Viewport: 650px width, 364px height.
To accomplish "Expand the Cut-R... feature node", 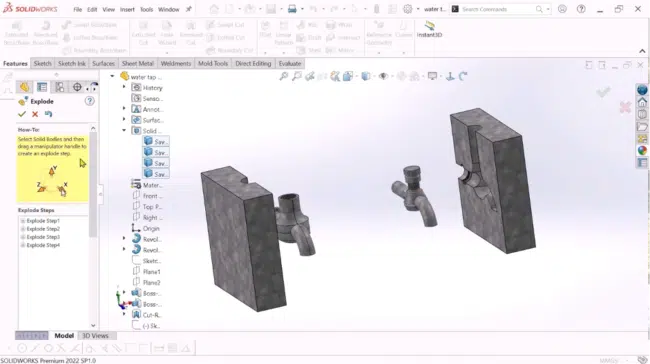I will pyautogui.click(x=124, y=315).
